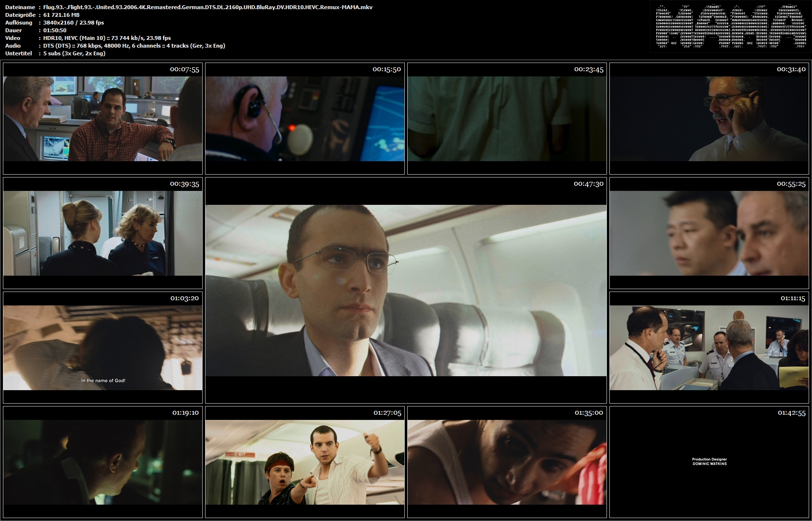Click the resolution value 3840x2160 / 23.98 fps

point(74,23)
